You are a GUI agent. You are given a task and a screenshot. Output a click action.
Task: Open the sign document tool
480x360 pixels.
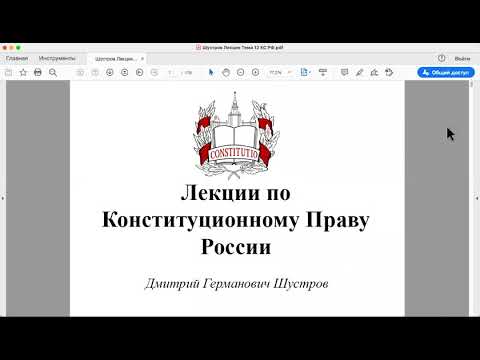point(374,72)
